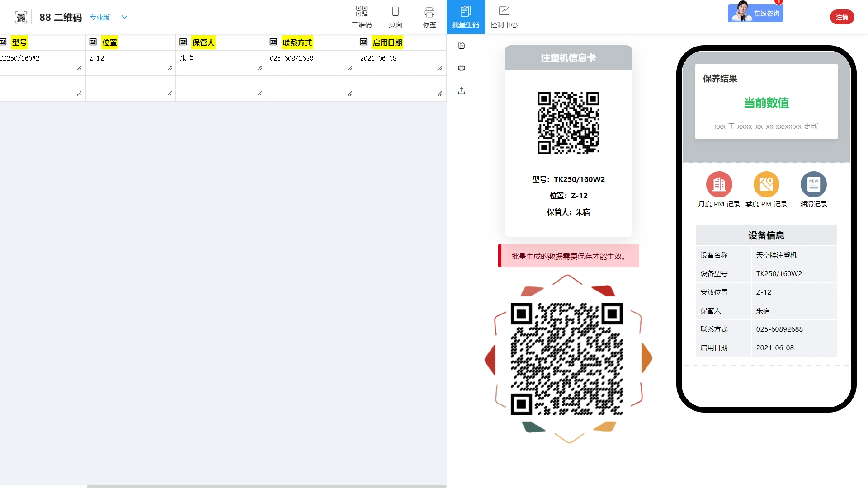Click the 启用日期 column field icon
The image size is (868, 488).
point(363,42)
